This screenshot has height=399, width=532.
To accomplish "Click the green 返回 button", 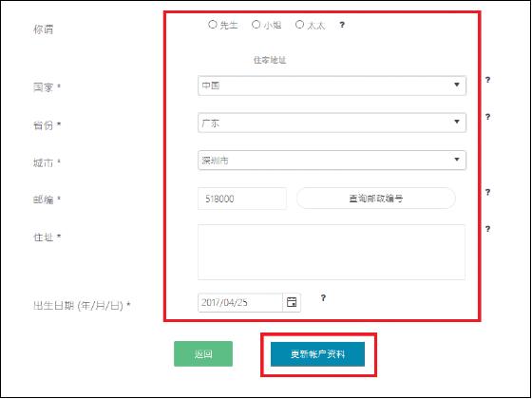I will 203,353.
